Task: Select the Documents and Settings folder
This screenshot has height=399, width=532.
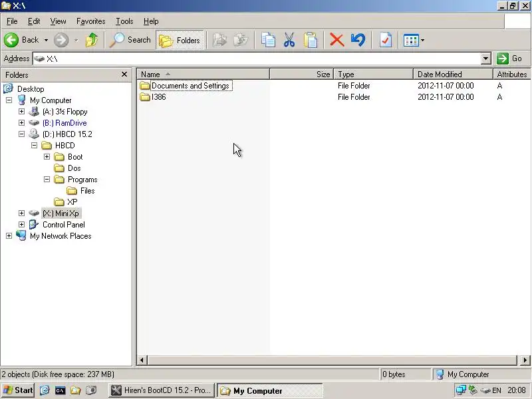Action: 190,86
